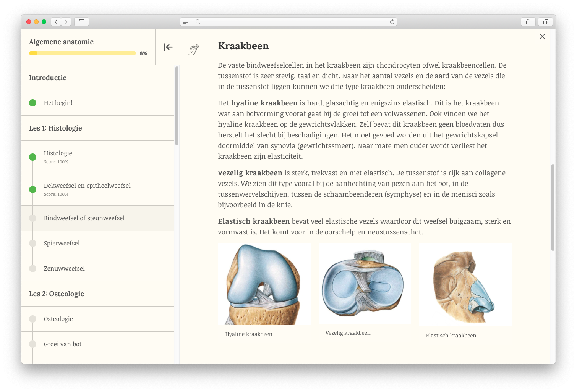Collapse the sidebar with arrow icon
The image size is (577, 392).
click(x=168, y=47)
